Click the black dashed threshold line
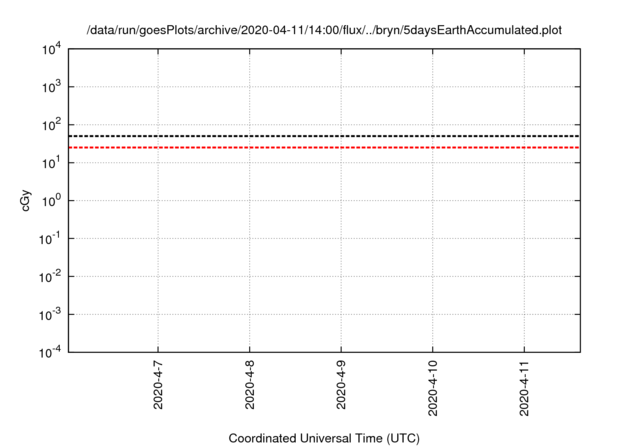 pyautogui.click(x=324, y=136)
